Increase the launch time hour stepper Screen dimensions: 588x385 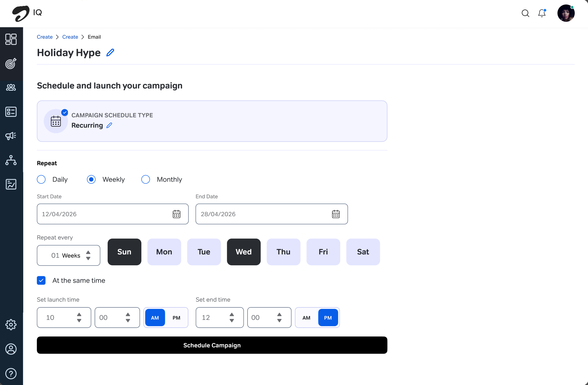click(79, 315)
